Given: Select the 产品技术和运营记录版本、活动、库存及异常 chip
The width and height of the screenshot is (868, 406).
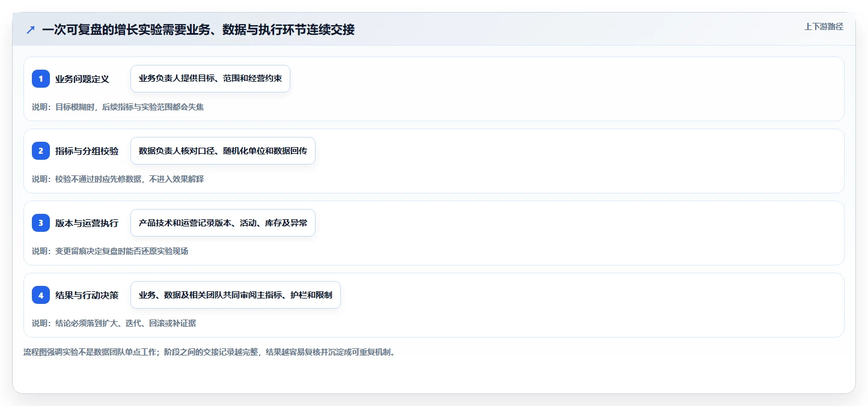Looking at the screenshot, I should click(223, 223).
